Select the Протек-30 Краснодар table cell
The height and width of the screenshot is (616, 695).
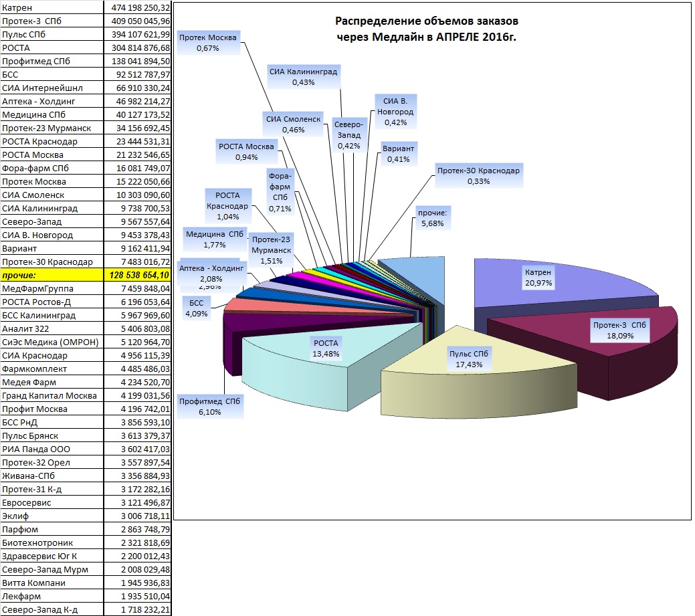click(52, 262)
